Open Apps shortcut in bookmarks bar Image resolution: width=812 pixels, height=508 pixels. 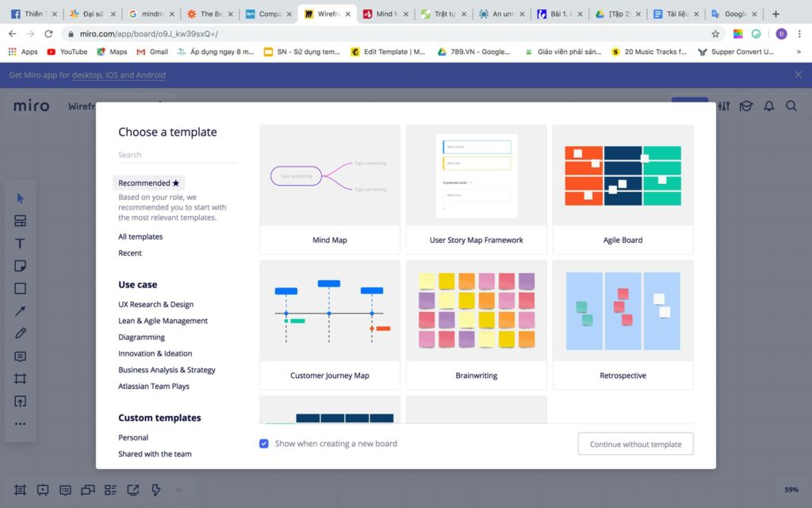tap(23, 52)
